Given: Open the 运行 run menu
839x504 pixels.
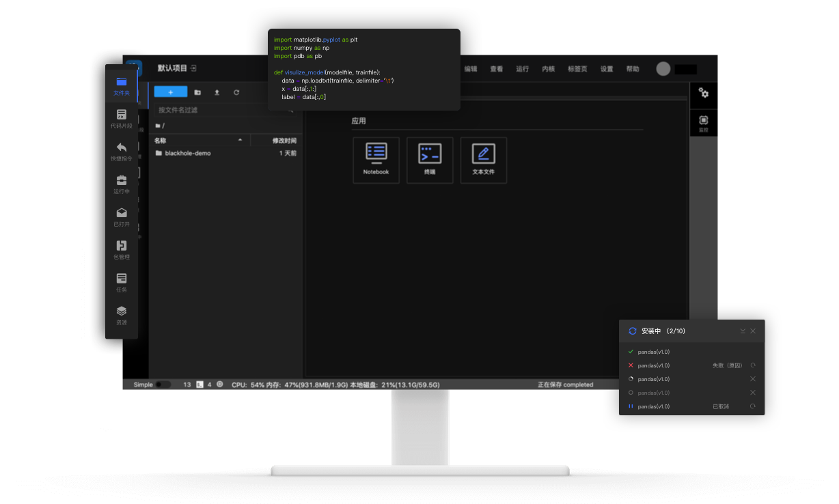Looking at the screenshot, I should click(523, 69).
